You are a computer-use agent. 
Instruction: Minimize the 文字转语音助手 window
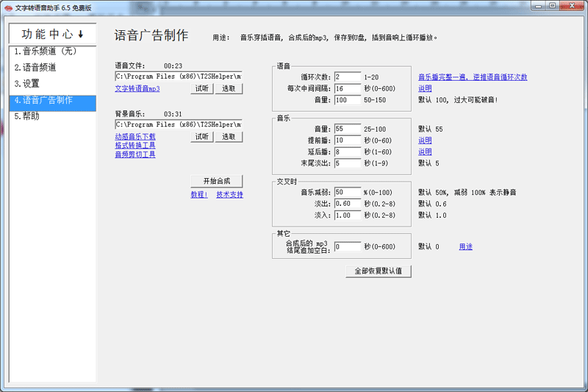(x=539, y=6)
